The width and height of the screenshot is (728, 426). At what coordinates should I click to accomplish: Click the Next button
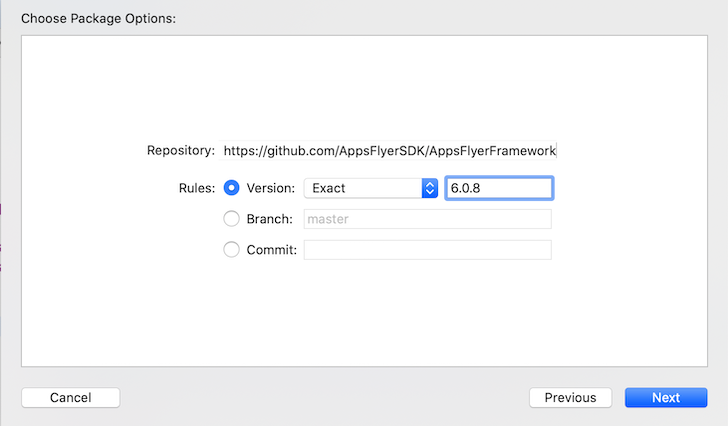666,398
